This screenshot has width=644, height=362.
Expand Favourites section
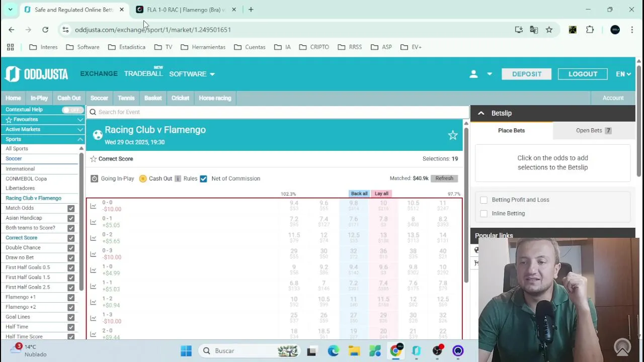click(80, 120)
